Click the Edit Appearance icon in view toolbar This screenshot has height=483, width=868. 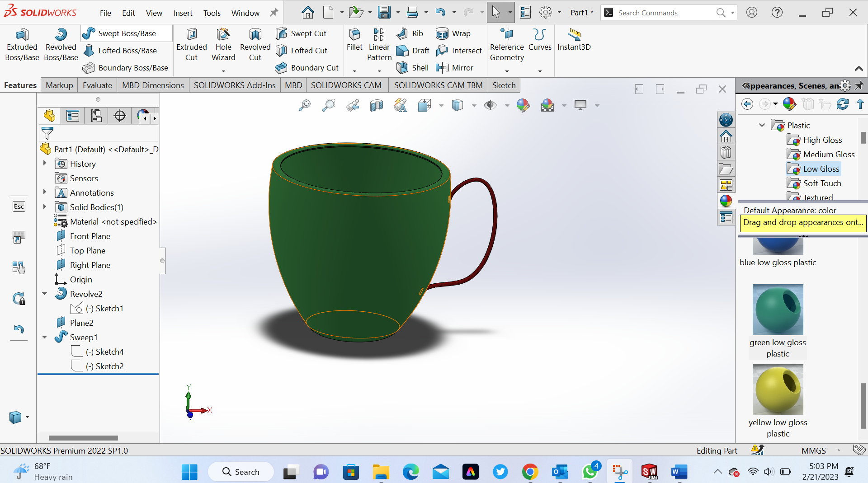click(523, 105)
